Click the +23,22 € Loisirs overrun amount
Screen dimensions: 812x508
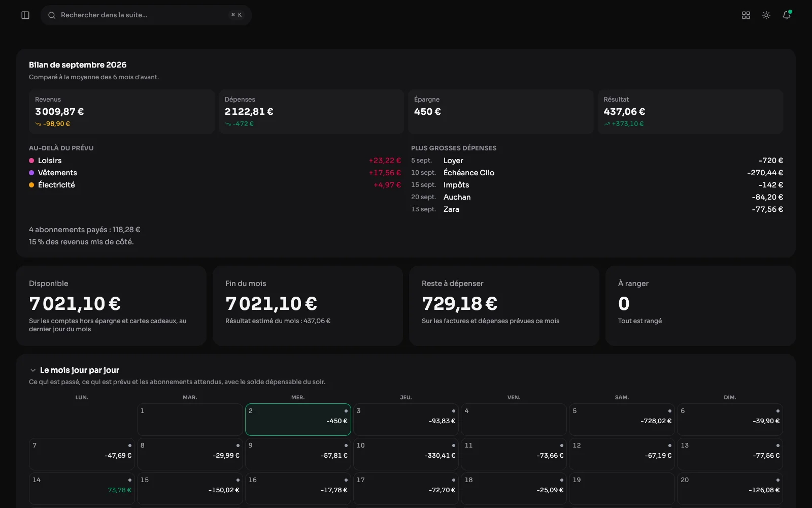pos(385,161)
